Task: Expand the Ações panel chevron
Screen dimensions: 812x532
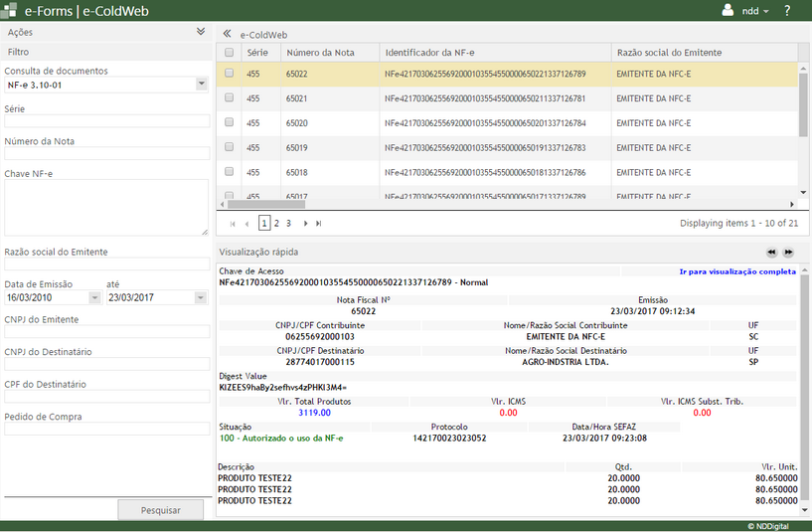Action: [201, 32]
